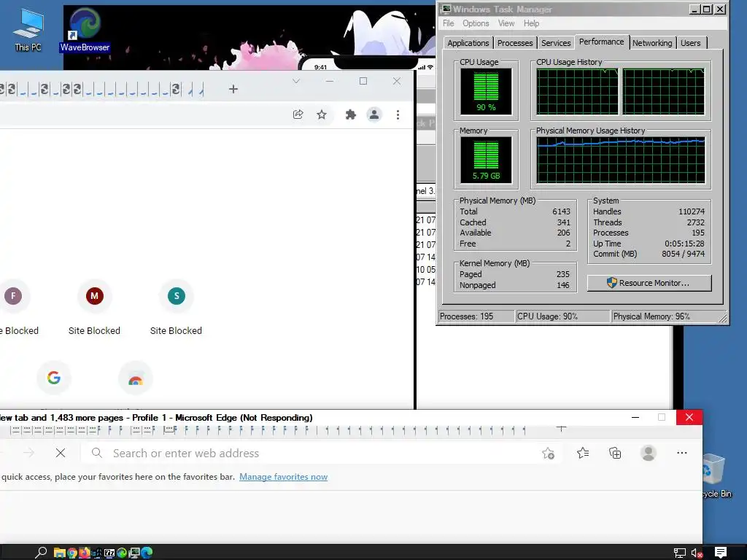Viewport: 747px width, 560px height.
Task: Open the network status tray icon
Action: (679, 553)
